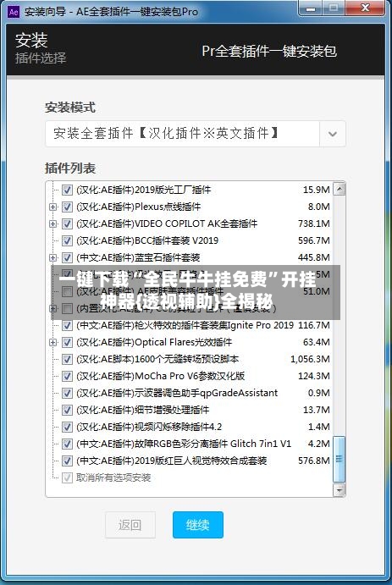Viewport: 392px width, 585px height.
Task: Uncheck the Optical Flares光效插件 checkbox
Action: point(67,342)
